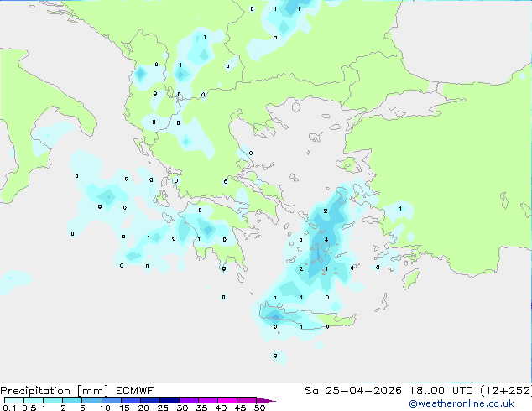
Task: Click the 'Precipitation' title word
Action: point(35,391)
